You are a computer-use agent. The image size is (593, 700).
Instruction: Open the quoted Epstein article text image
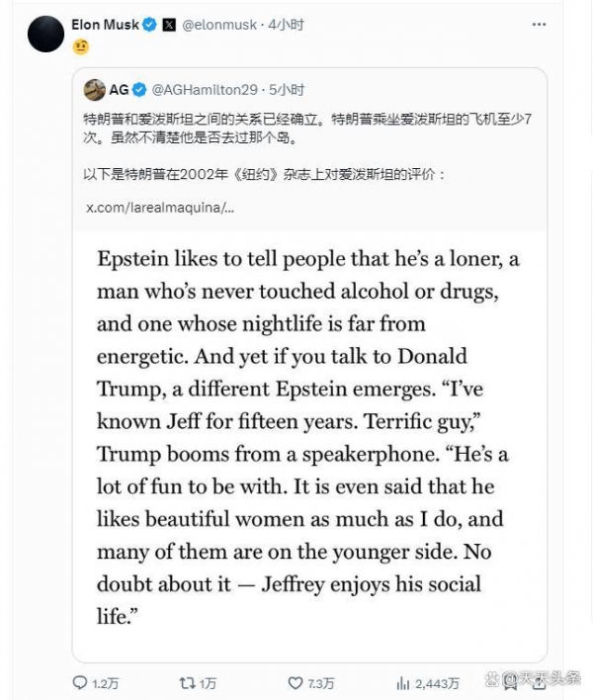pos(309,446)
